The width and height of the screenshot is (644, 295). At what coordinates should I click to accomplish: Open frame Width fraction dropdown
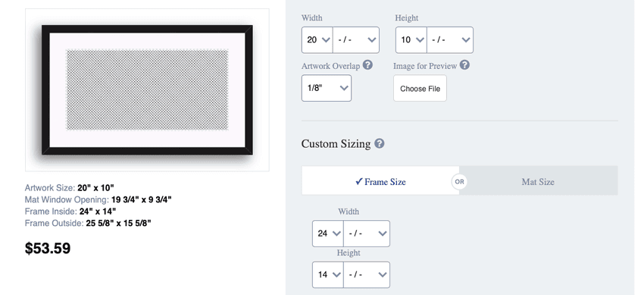[x=367, y=234]
